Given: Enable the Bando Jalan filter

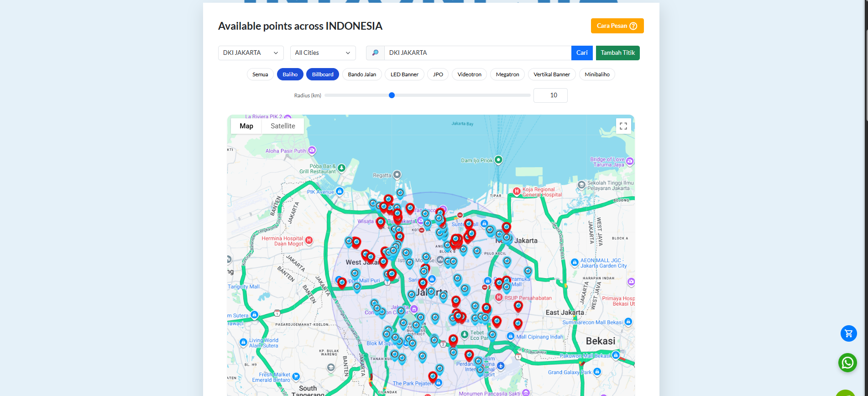Looking at the screenshot, I should (362, 74).
